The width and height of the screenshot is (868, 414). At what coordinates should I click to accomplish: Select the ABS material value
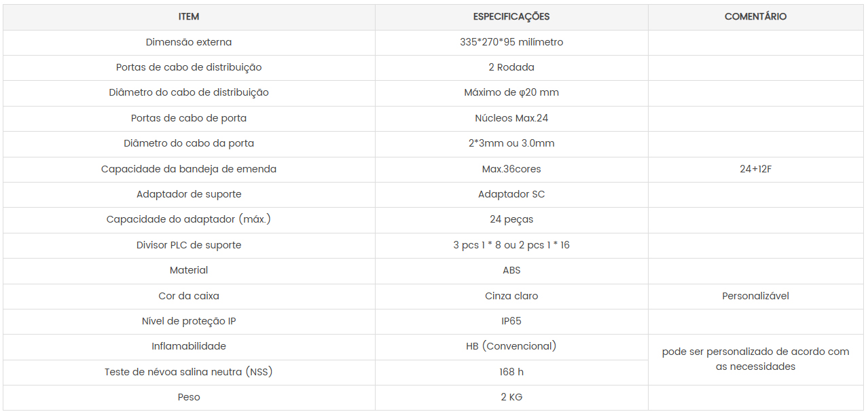coord(511,270)
